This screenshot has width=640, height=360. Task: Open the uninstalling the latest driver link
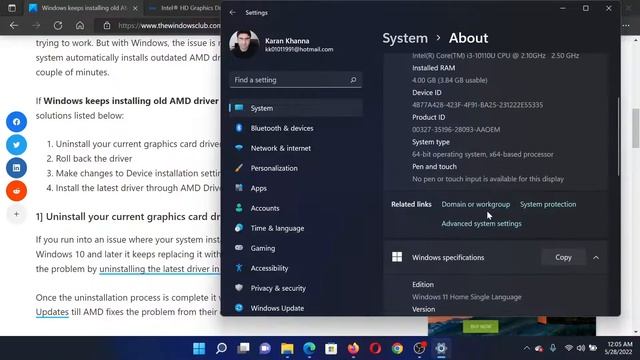[x=159, y=269]
